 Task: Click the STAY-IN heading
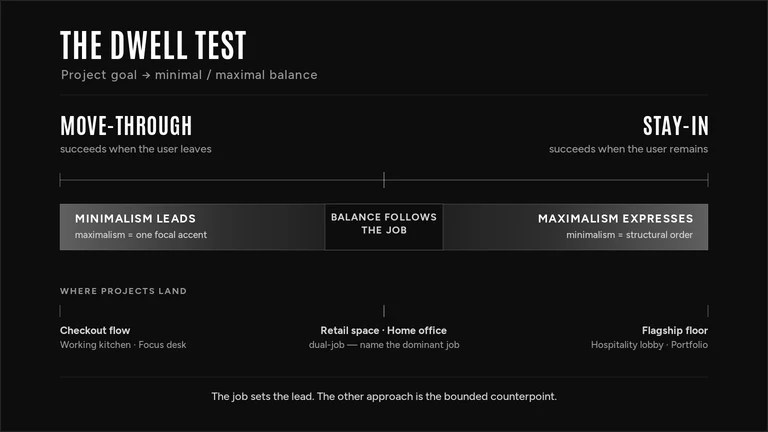675,126
